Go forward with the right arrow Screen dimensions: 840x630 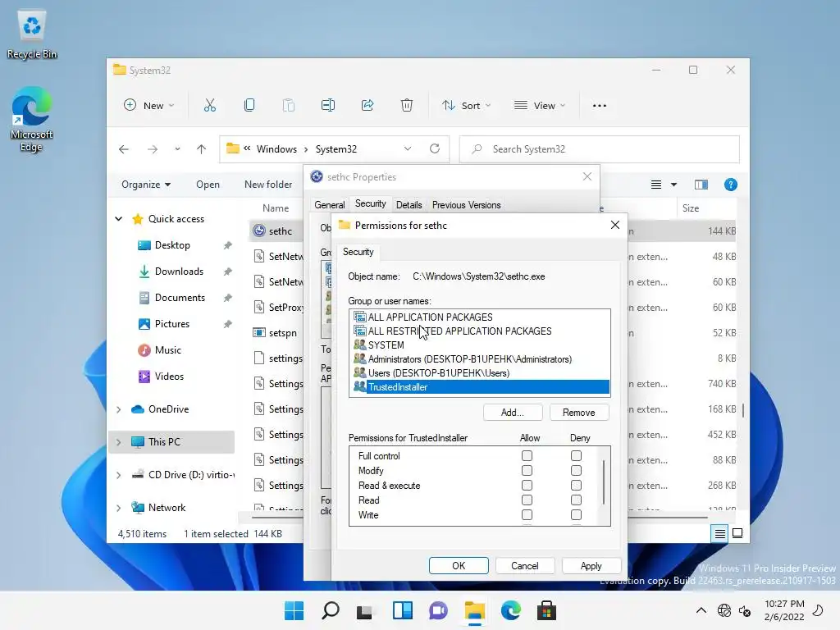tap(153, 149)
